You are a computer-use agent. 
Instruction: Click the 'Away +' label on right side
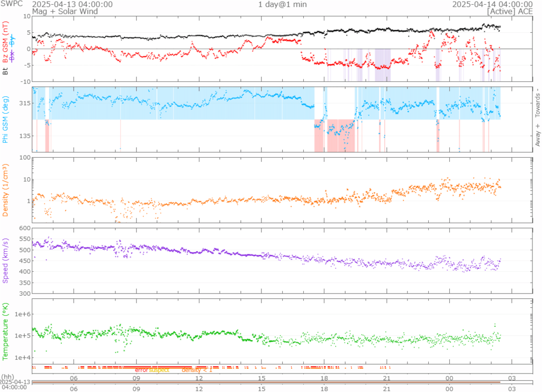(538, 136)
